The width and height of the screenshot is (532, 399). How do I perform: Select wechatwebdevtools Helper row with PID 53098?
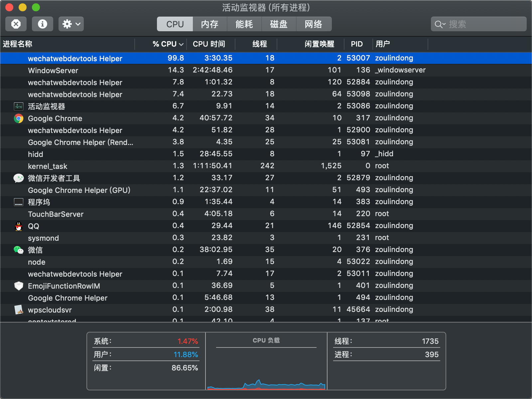pyautogui.click(x=266, y=94)
